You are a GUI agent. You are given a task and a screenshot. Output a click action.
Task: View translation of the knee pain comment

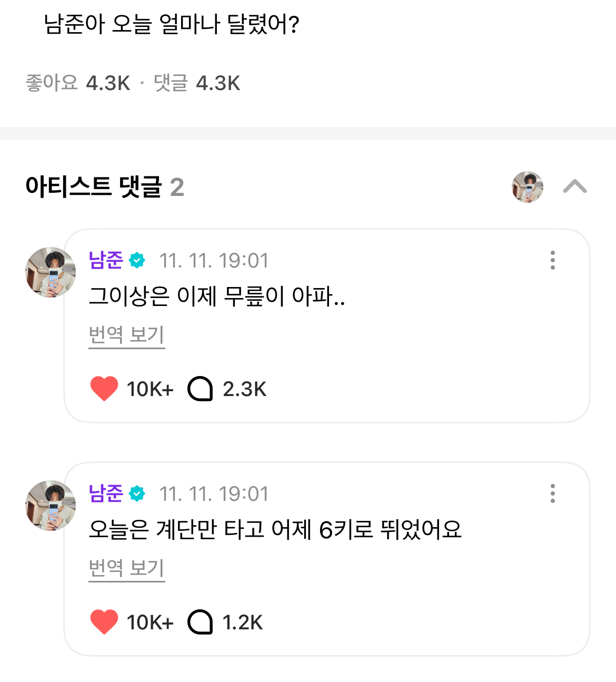tap(126, 334)
